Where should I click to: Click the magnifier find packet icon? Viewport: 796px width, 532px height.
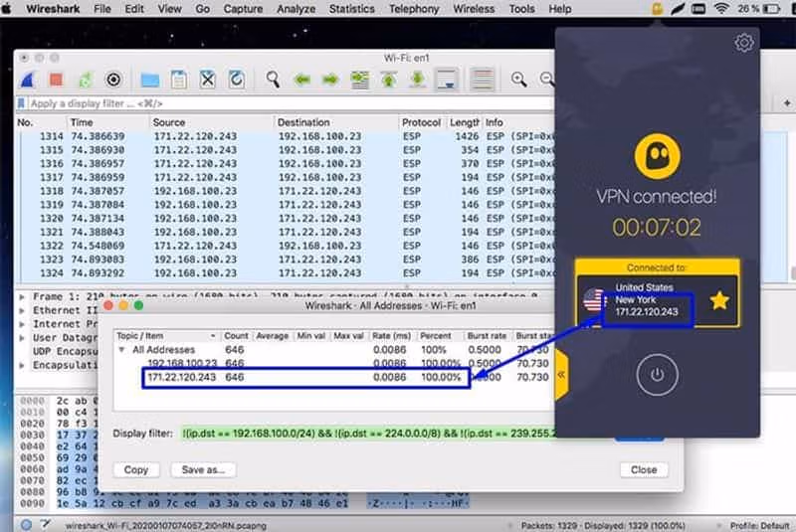[x=273, y=80]
